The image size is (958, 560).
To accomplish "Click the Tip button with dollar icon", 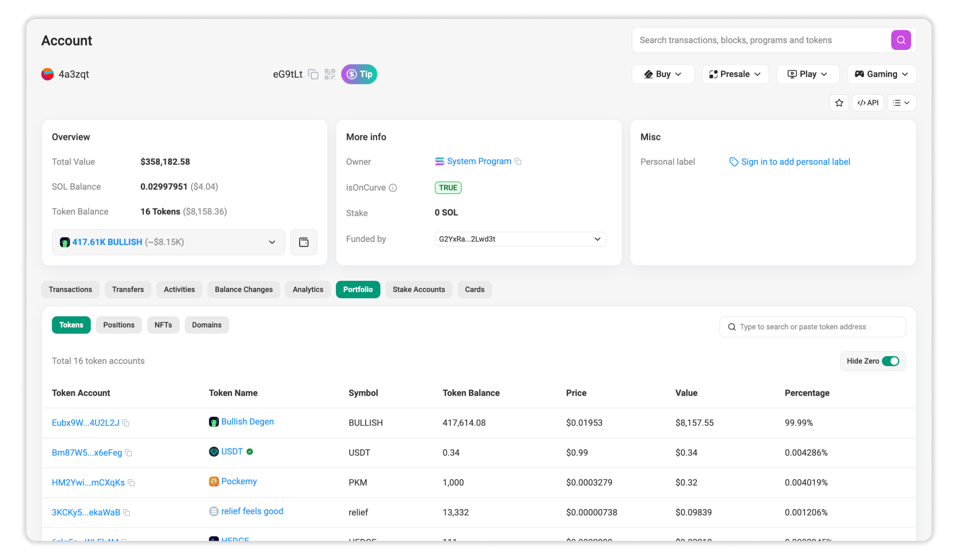I will (359, 74).
